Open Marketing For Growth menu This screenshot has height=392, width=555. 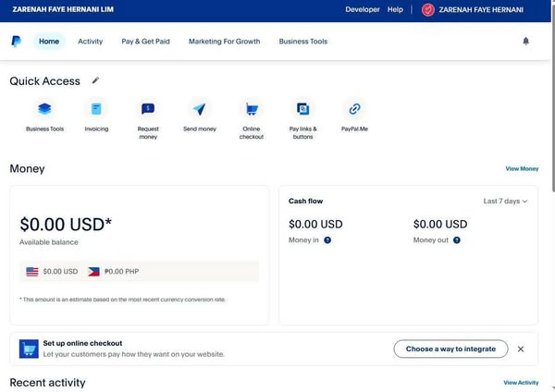tap(224, 42)
